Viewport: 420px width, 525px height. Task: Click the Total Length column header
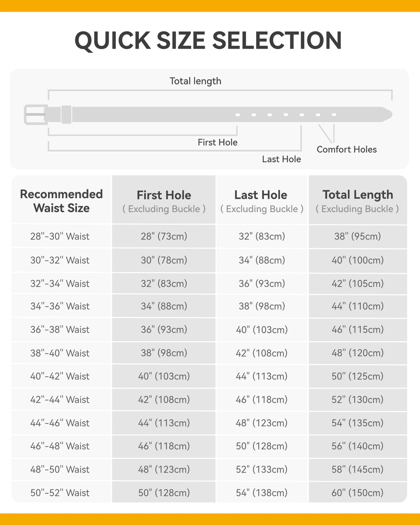pos(357,201)
